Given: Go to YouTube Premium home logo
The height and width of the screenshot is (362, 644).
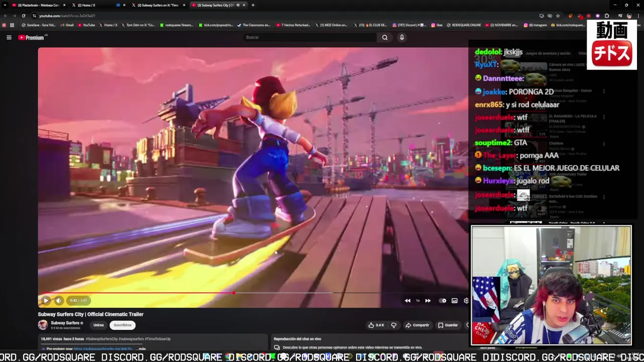Looking at the screenshot, I should click(x=32, y=37).
